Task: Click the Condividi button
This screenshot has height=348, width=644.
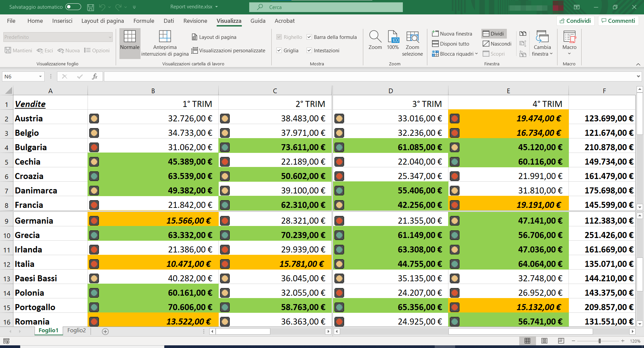Action: [575, 21]
